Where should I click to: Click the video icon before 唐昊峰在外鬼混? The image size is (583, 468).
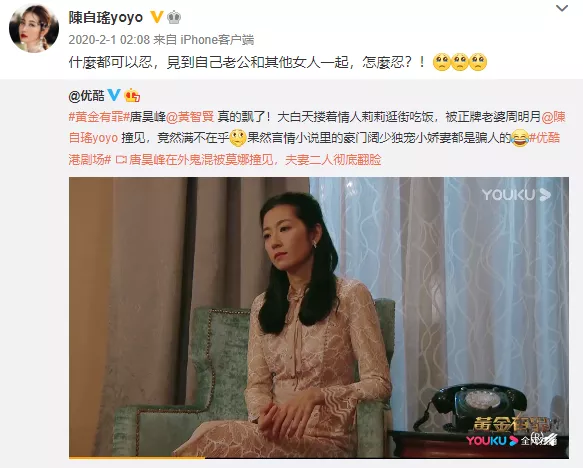[121, 160]
